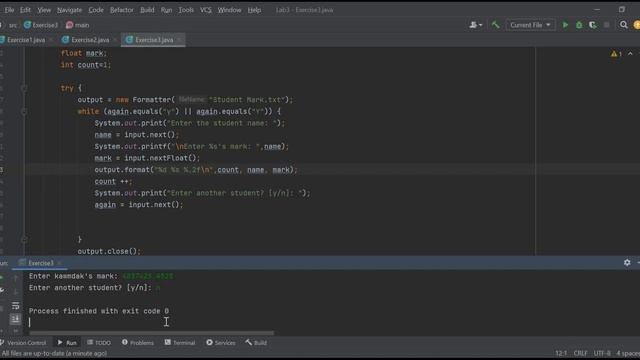Jump to previous highlighted error chevron
Viewport: 640px width, 360px height.
[x=630, y=53]
